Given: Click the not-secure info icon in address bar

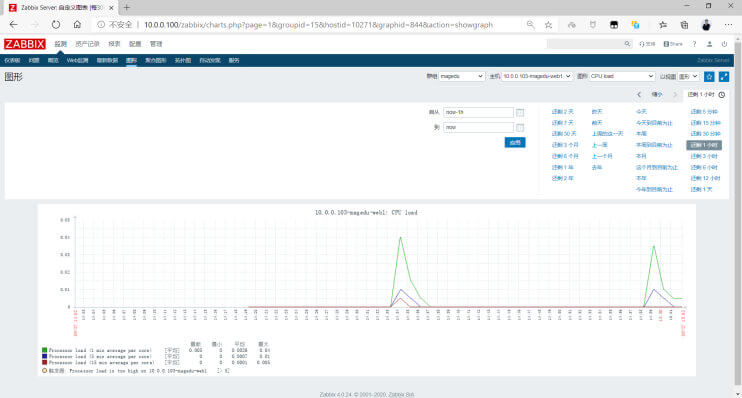Looking at the screenshot, I should click(101, 25).
